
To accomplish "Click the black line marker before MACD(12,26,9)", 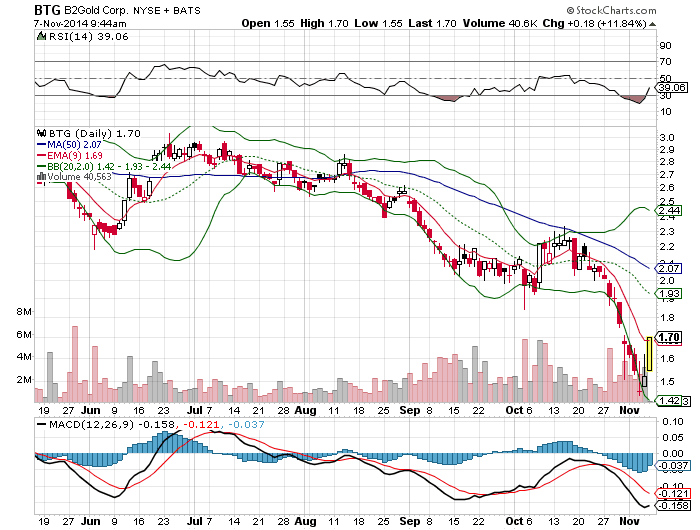I will [42, 424].
